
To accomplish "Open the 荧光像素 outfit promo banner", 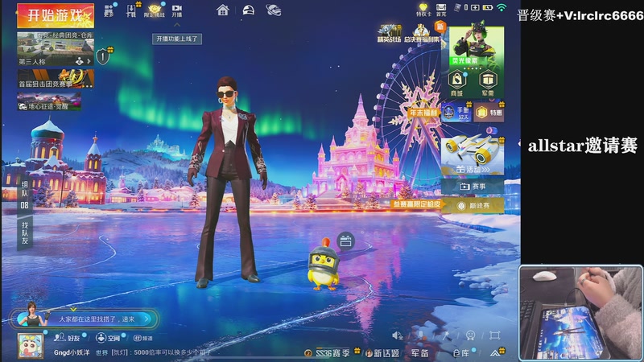I will 476,47.
